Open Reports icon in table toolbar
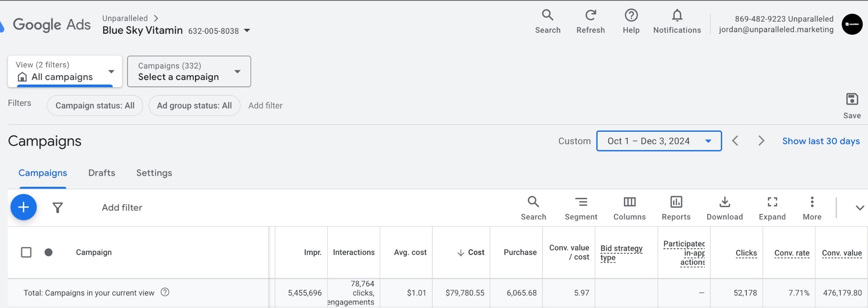 (676, 202)
